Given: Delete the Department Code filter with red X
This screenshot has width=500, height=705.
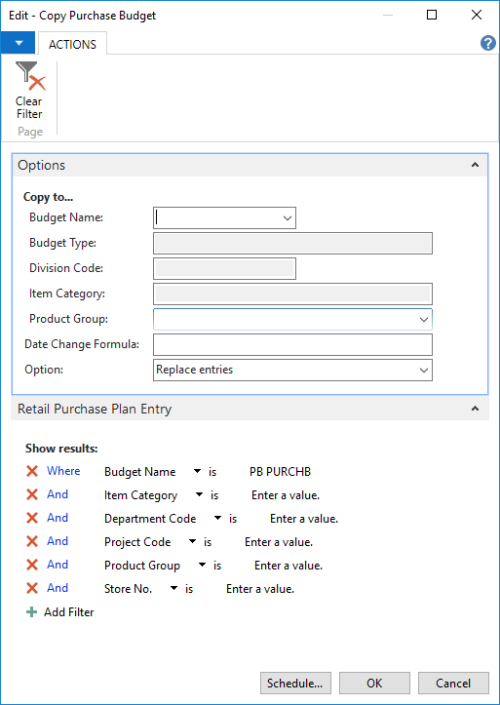Looking at the screenshot, I should 32,518.
